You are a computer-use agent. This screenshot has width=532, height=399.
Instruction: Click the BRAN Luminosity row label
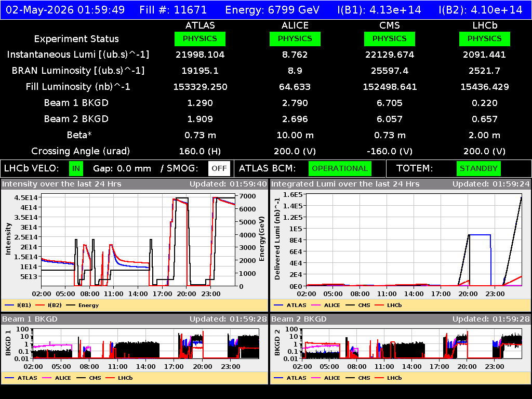click(x=78, y=71)
